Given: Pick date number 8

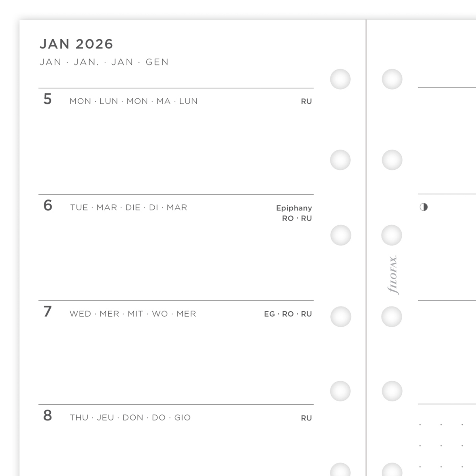Looking at the screenshot, I should (x=48, y=416).
